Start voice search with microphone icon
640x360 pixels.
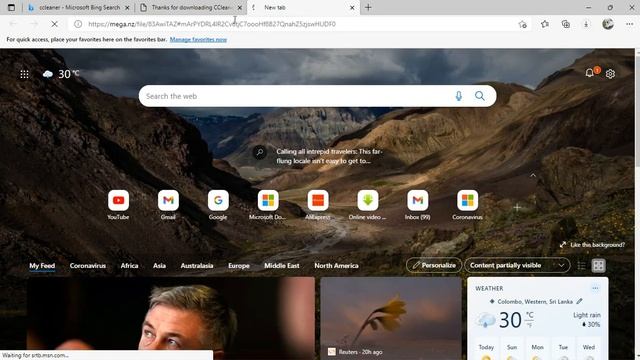pos(459,96)
